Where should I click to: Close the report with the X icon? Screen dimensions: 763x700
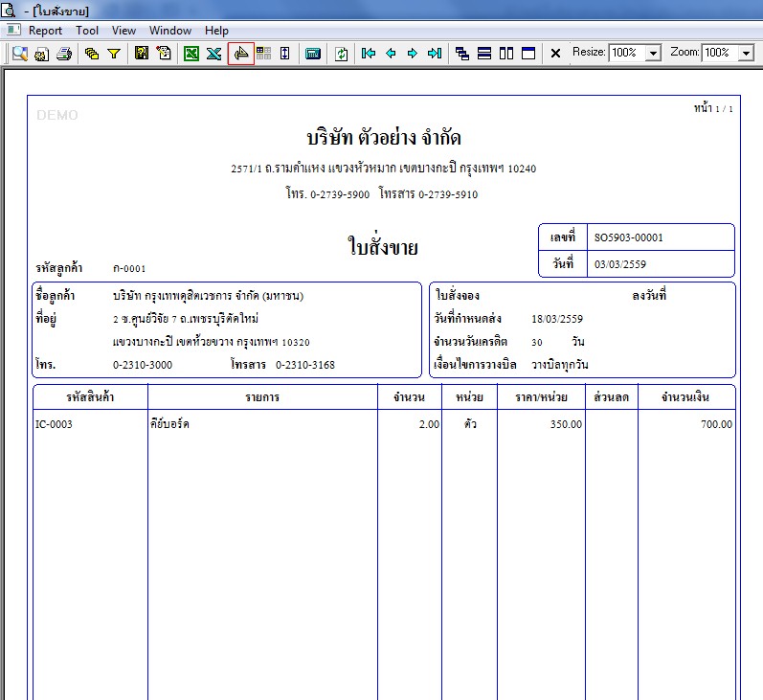pos(555,54)
